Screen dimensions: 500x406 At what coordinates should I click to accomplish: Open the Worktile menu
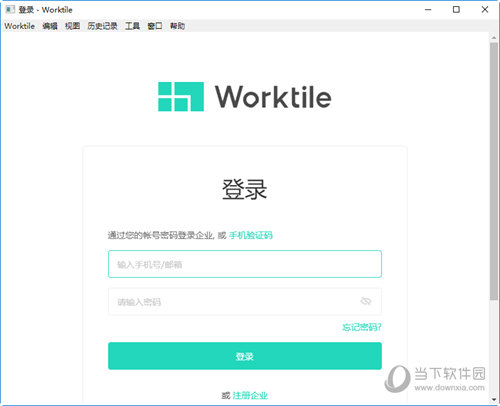pyautogui.click(x=19, y=26)
